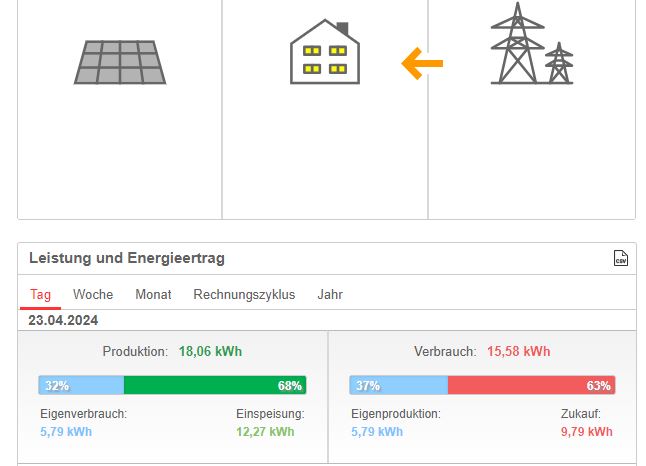Click the date 23.04.2024
The height and width of the screenshot is (466, 646).
pyautogui.click(x=63, y=320)
